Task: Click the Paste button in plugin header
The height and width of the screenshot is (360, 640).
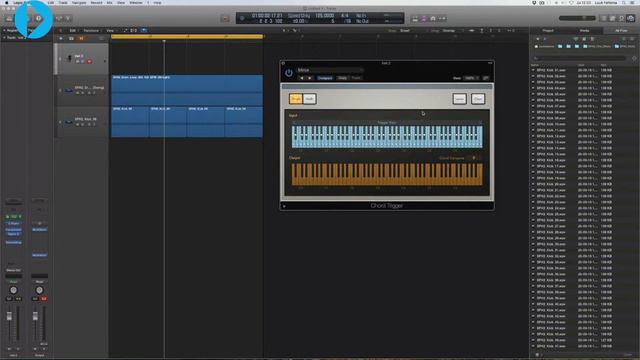Action: tap(356, 78)
